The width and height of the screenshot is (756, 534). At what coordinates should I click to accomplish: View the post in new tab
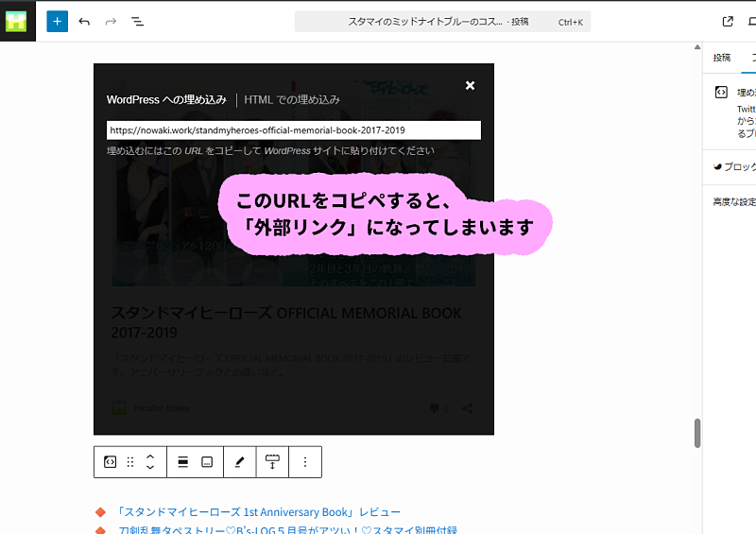tap(728, 21)
